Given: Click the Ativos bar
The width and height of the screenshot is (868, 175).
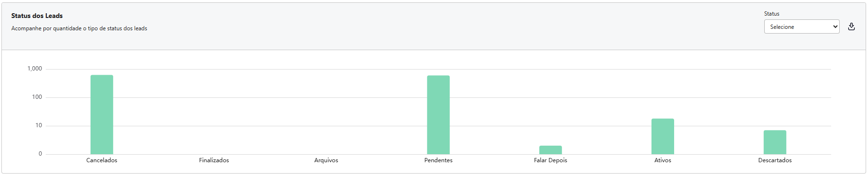Looking at the screenshot, I should point(663,136).
